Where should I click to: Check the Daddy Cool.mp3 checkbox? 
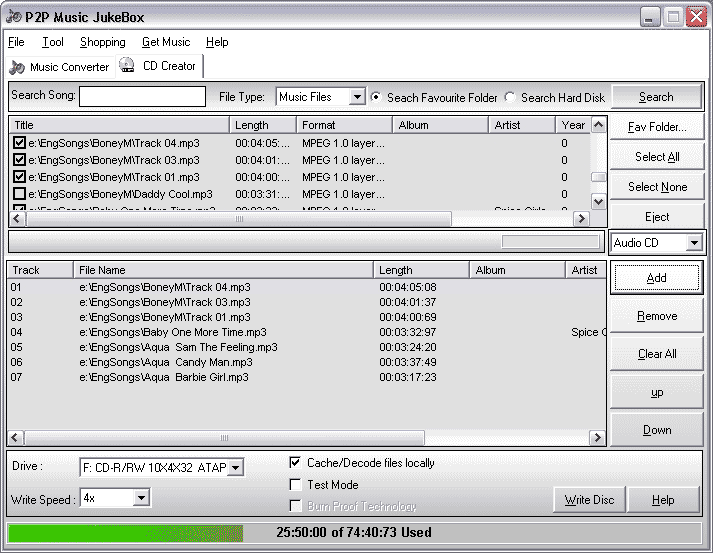[x=19, y=194]
